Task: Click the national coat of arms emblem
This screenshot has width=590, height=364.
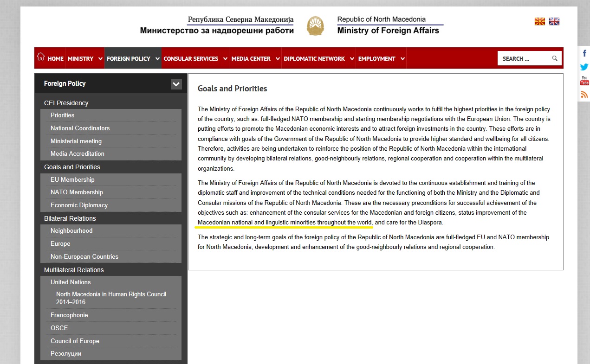Action: pos(316,26)
